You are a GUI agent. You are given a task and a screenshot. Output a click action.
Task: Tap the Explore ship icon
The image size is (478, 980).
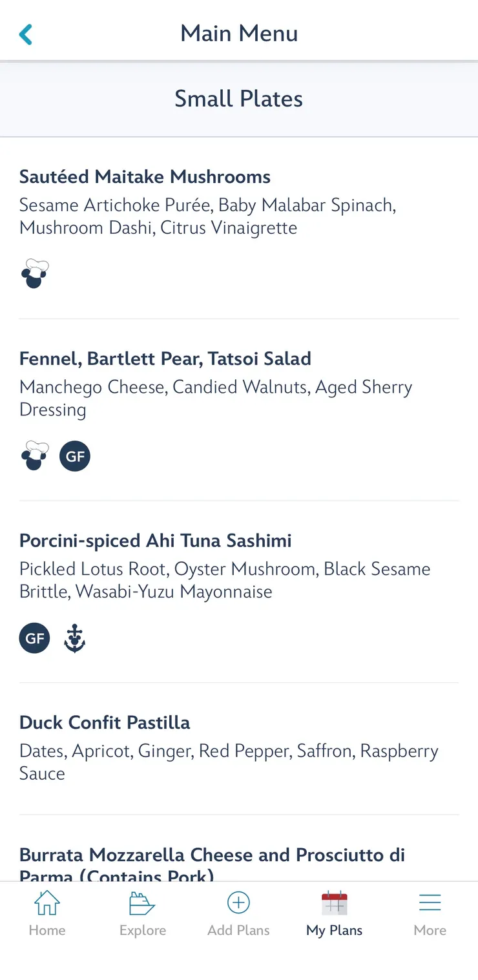pyautogui.click(x=143, y=903)
